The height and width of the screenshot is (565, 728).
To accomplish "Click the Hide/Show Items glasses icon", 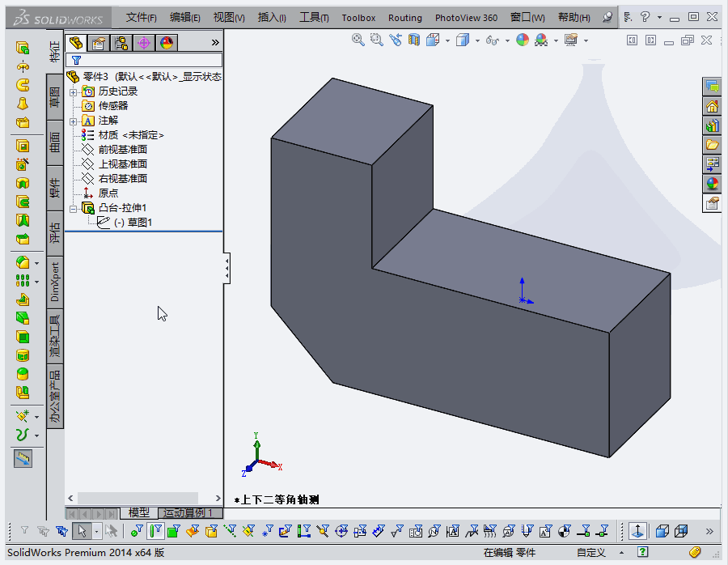I will point(492,41).
